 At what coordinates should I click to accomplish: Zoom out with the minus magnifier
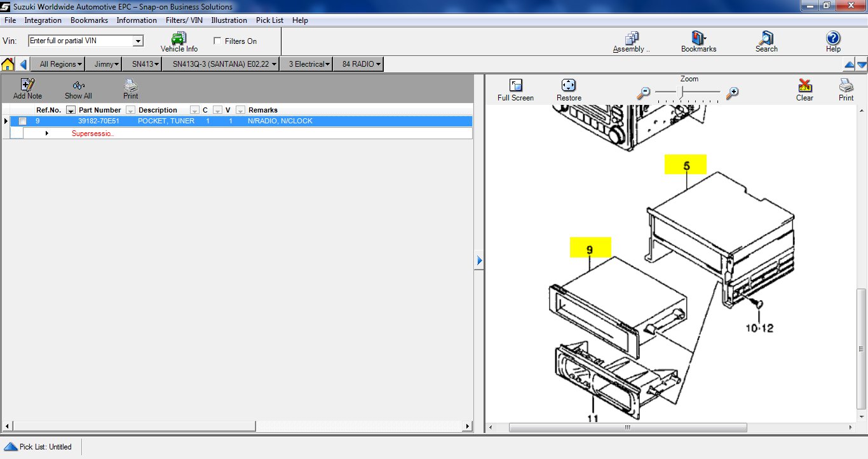pyautogui.click(x=644, y=93)
